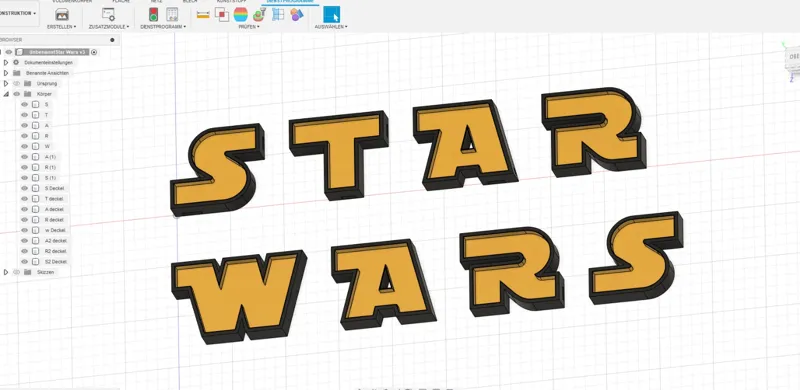Click the folder icon beside Benannte Ansichten

16,73
